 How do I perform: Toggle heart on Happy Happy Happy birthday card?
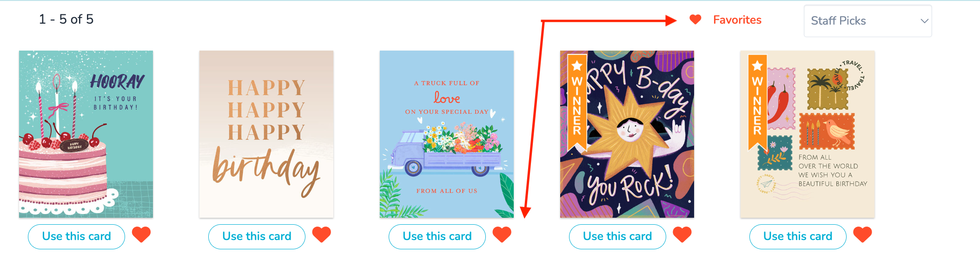click(x=322, y=235)
